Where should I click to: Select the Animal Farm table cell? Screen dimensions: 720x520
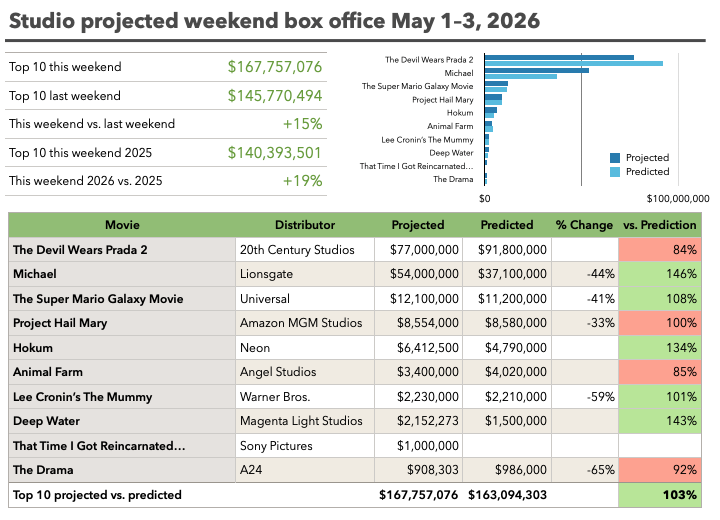[x=122, y=372]
